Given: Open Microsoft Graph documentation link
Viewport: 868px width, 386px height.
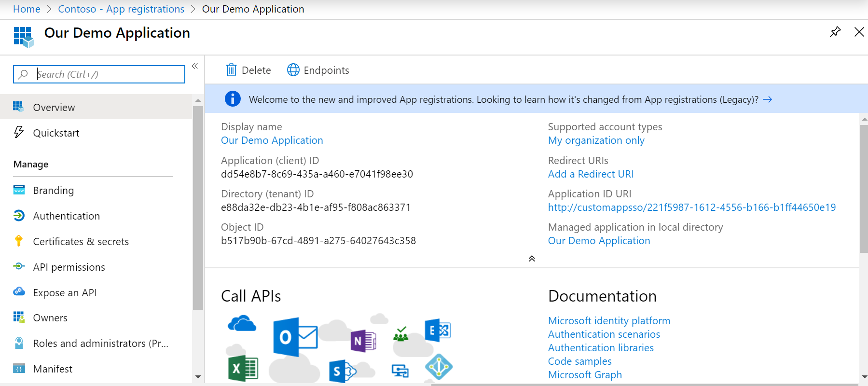Looking at the screenshot, I should pos(585,375).
